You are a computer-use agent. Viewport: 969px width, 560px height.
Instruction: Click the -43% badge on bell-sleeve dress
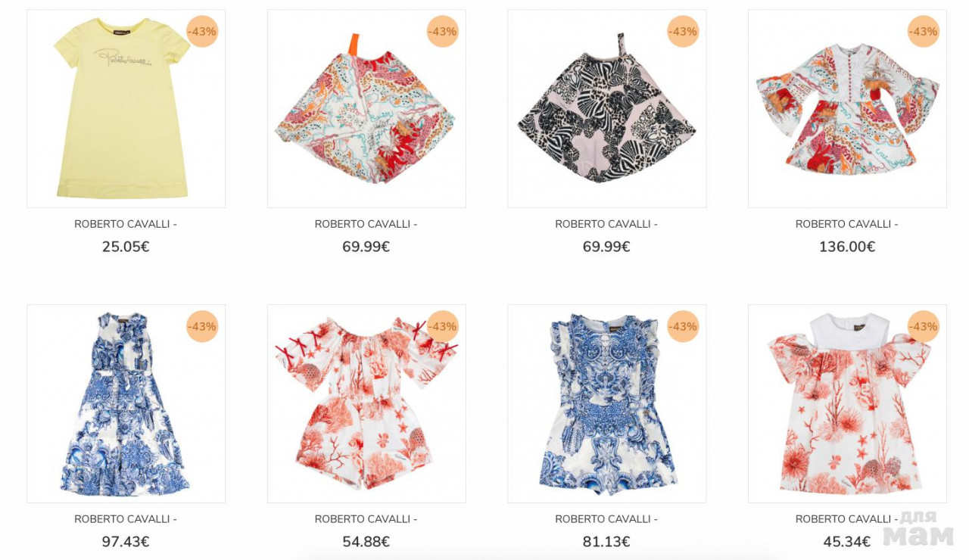(924, 32)
